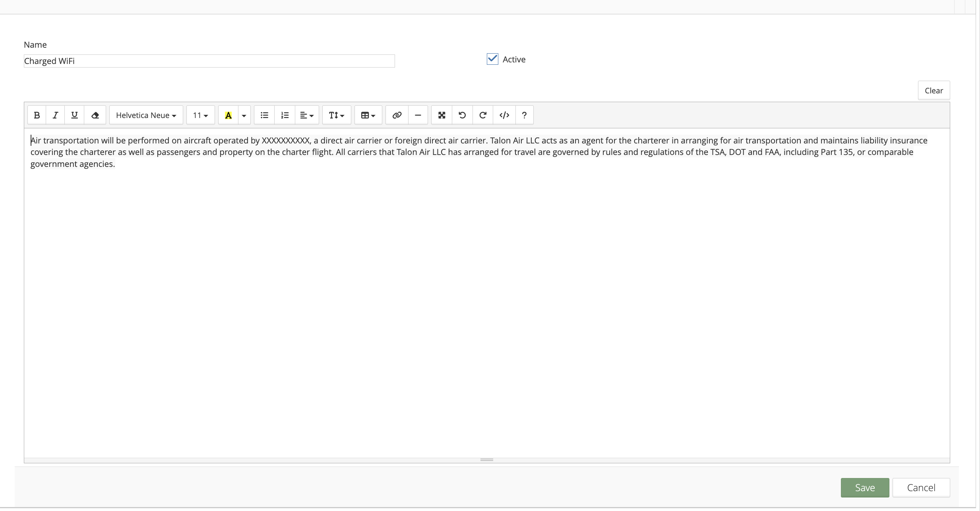Apply the yellow highlight recent color
980x511 pixels.
pyautogui.click(x=229, y=115)
